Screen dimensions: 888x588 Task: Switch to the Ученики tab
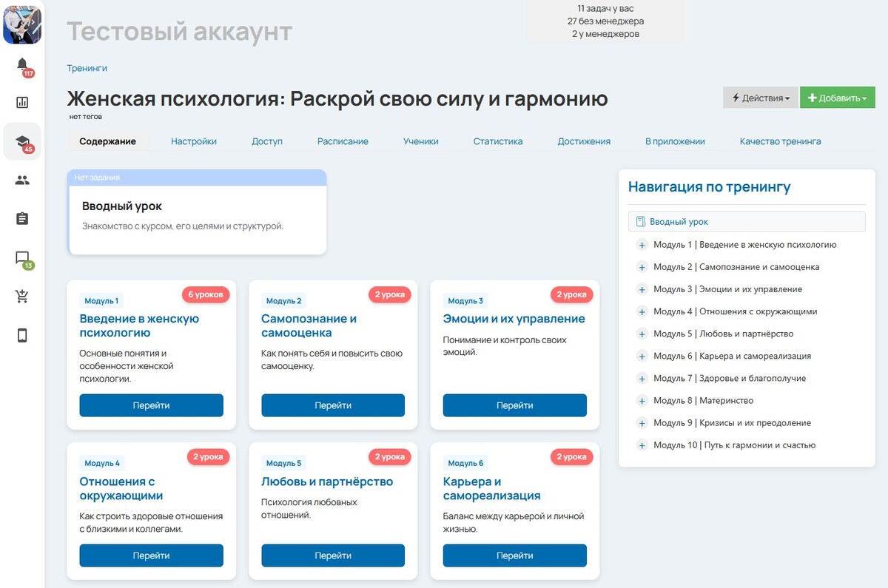tap(420, 141)
